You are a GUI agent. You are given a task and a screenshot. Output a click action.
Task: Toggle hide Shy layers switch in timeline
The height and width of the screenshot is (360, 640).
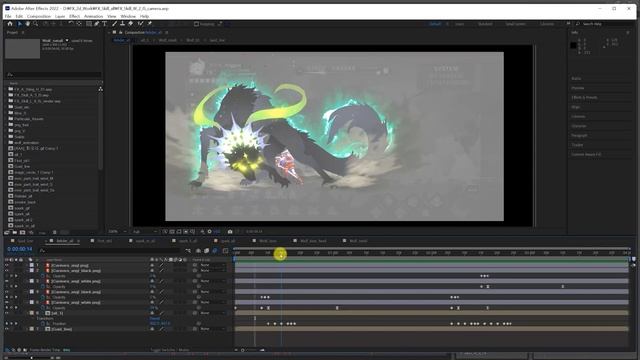[198, 251]
